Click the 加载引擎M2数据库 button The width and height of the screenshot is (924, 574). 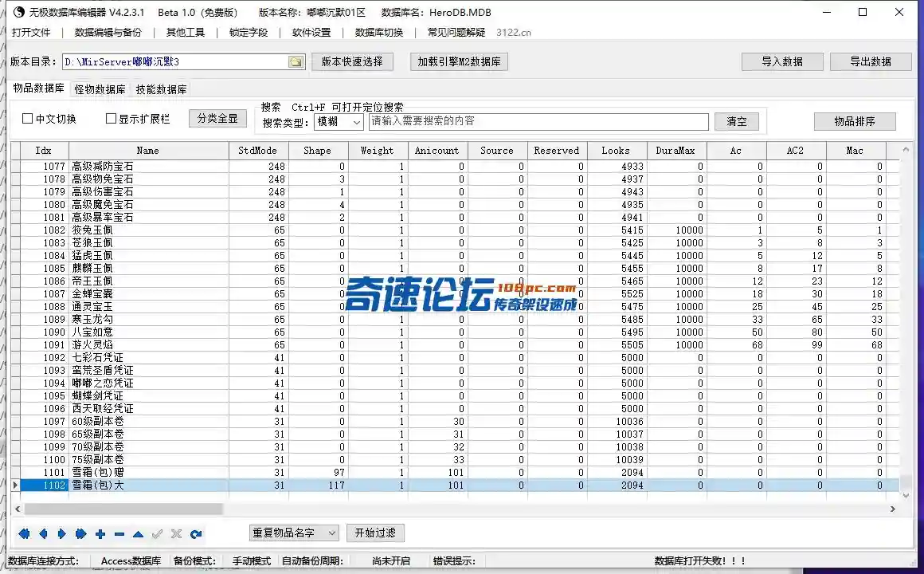click(x=459, y=62)
